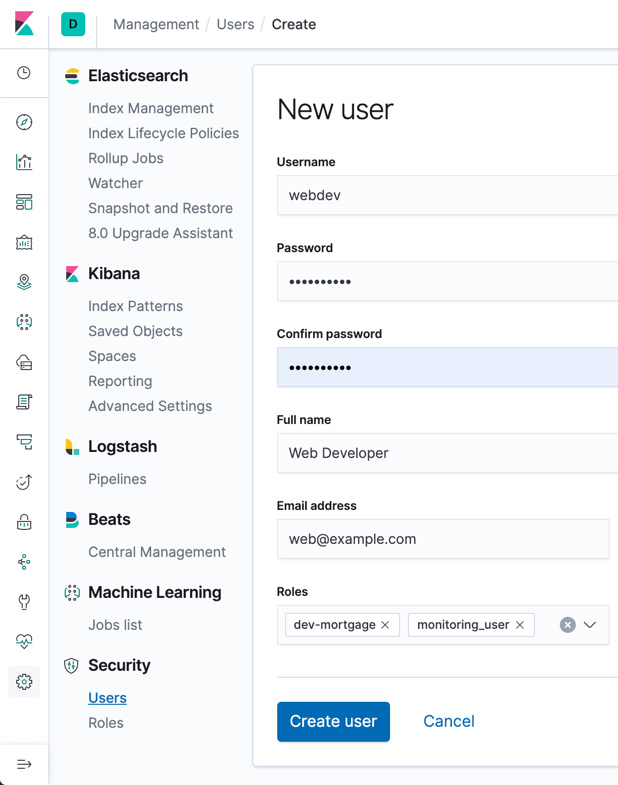
Task: Open the Visualize chart icon
Action: click(x=24, y=162)
